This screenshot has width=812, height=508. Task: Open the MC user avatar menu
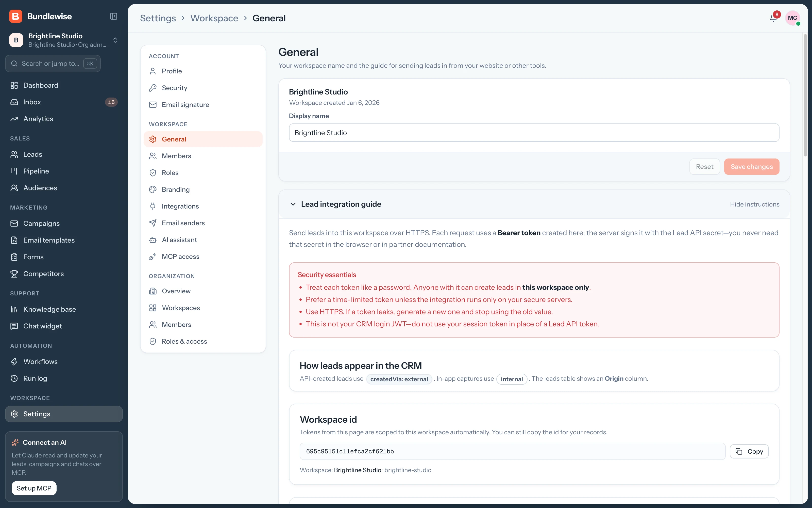(792, 18)
